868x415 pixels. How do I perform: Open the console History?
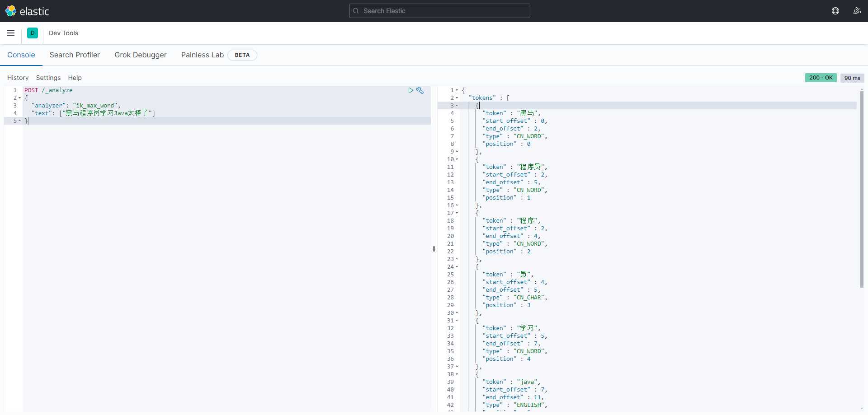click(x=18, y=78)
